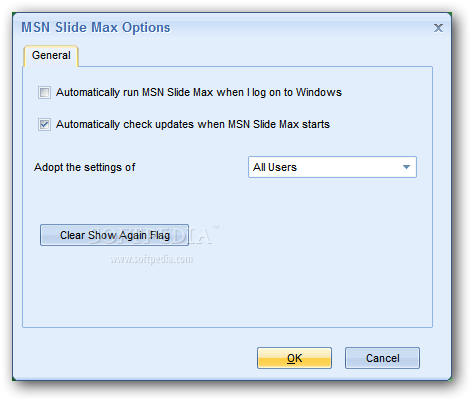Dismiss changes with the Cancel button
This screenshot has width=472, height=401.
[x=382, y=358]
